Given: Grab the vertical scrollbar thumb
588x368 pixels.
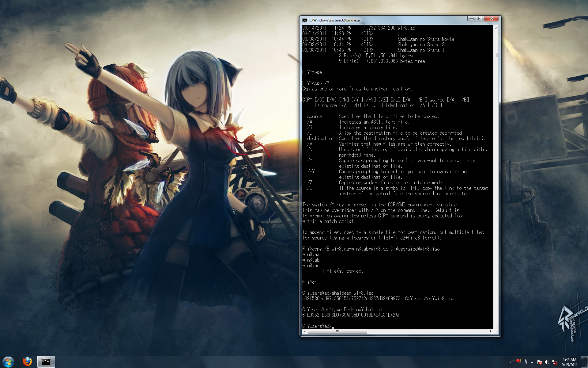Looking at the screenshot, I should point(496,55).
